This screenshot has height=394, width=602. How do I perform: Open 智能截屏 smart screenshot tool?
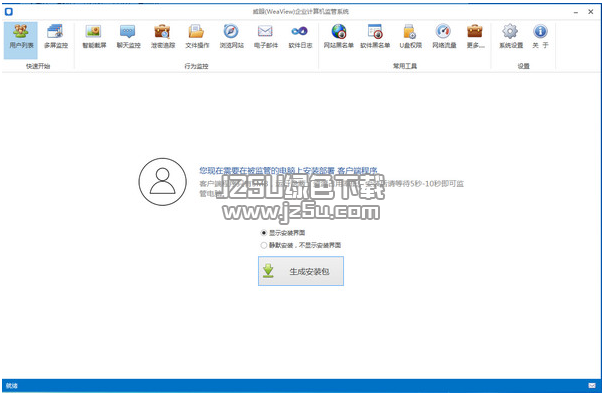94,36
